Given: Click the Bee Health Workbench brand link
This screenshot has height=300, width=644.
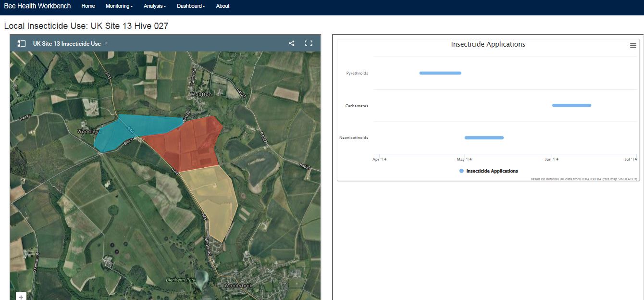Looking at the screenshot, I should [37, 6].
